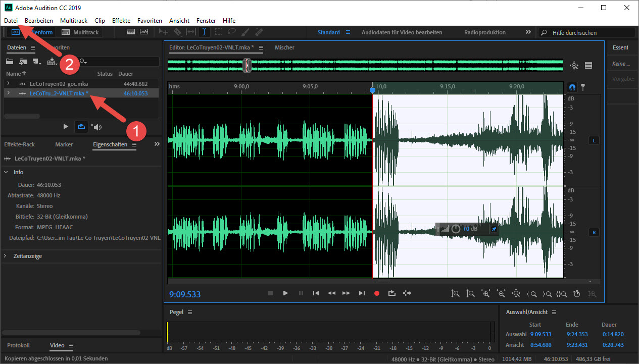Open the Datei menu
Screen dimensions: 639x364
tap(11, 21)
